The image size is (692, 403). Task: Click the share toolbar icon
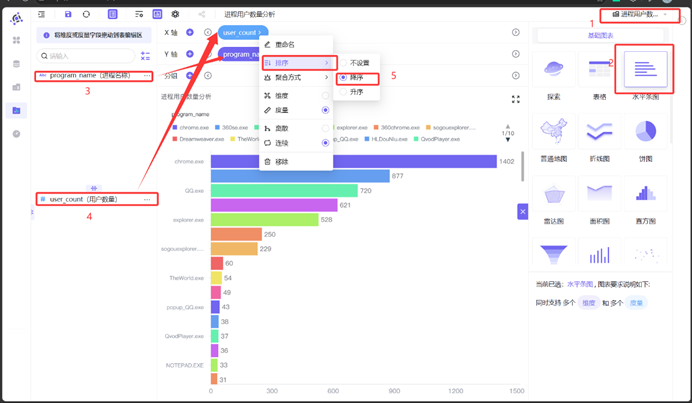pyautogui.click(x=202, y=14)
